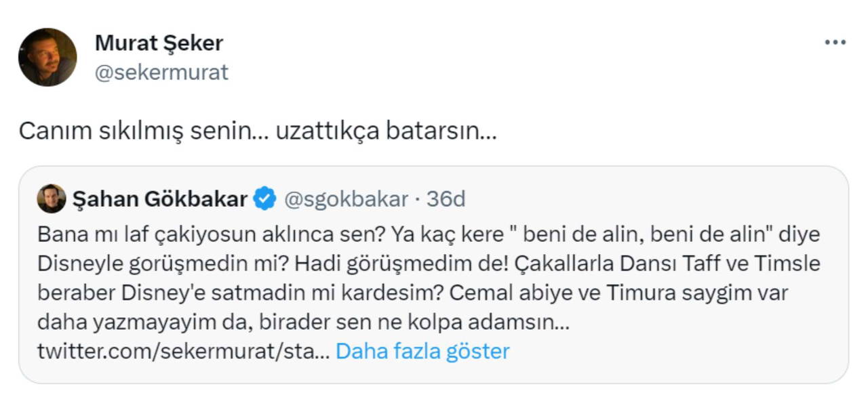868x395 pixels.
Task: Click the @sekermurat handle
Action: (x=161, y=72)
